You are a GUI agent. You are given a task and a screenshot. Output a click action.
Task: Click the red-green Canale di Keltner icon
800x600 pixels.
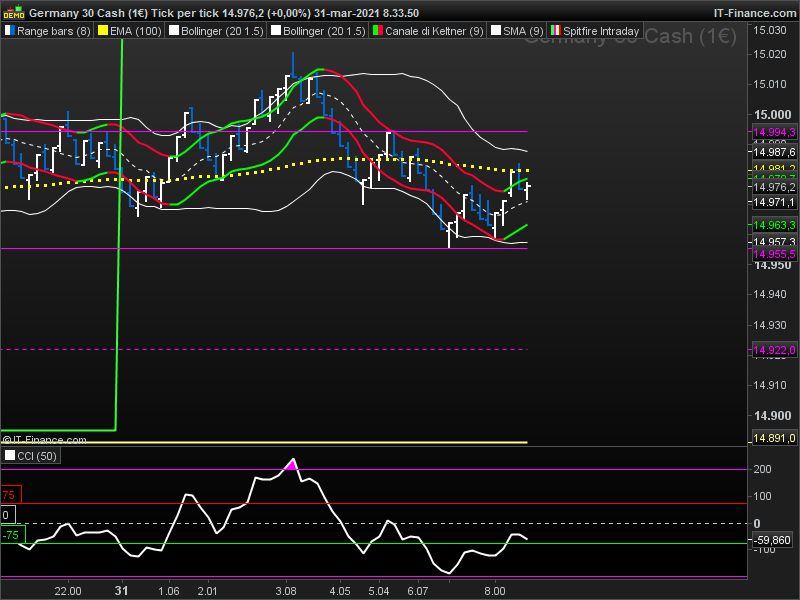point(378,32)
